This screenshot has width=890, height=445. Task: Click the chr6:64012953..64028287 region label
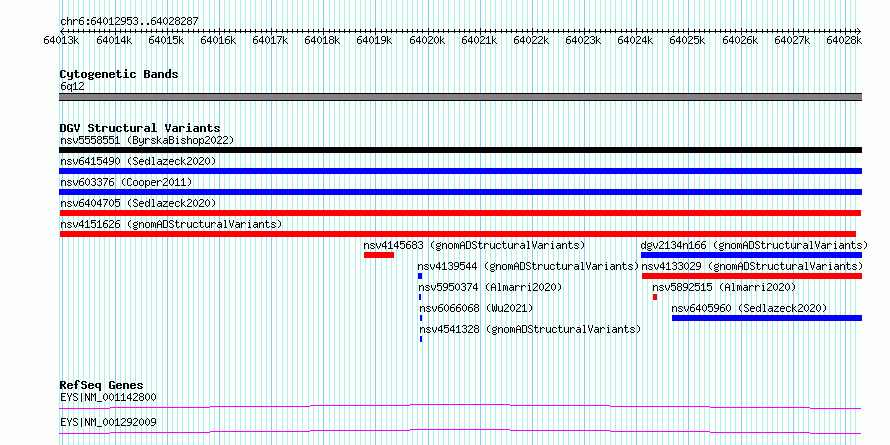129,22
